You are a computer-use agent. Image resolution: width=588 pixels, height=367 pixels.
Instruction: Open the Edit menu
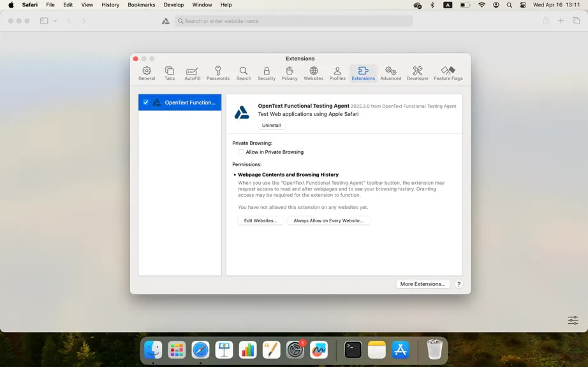[x=68, y=5]
